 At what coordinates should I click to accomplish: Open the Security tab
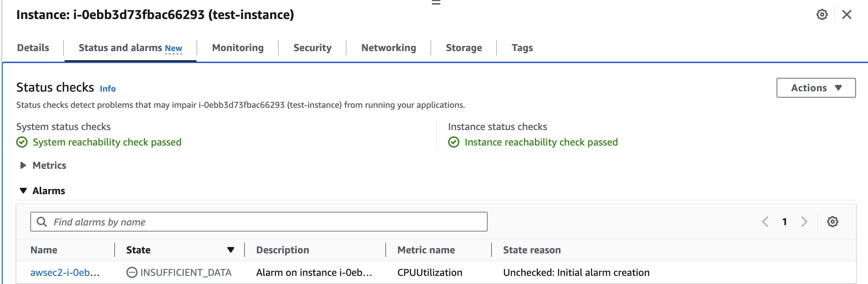coord(312,48)
